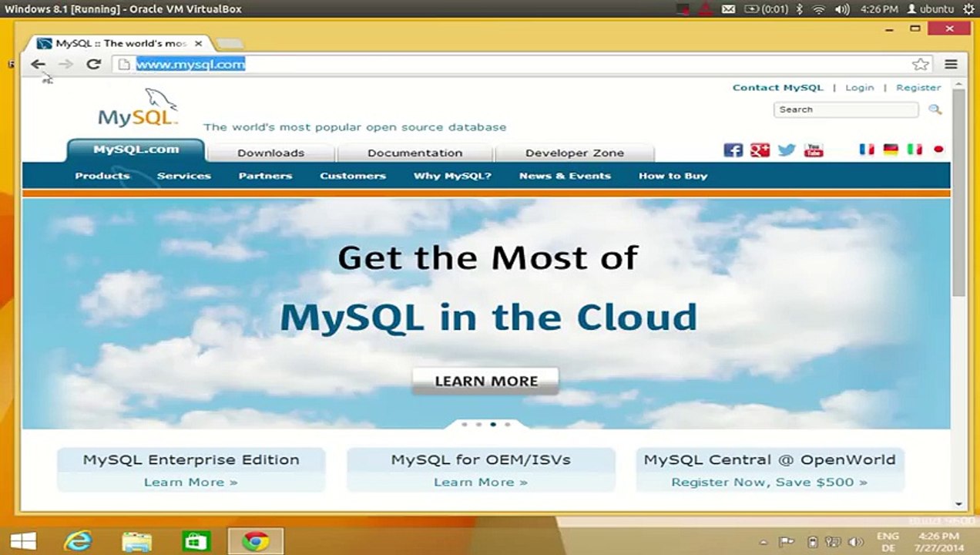Screen dimensions: 980x555
Task: Switch site language with German flag
Action: point(891,150)
